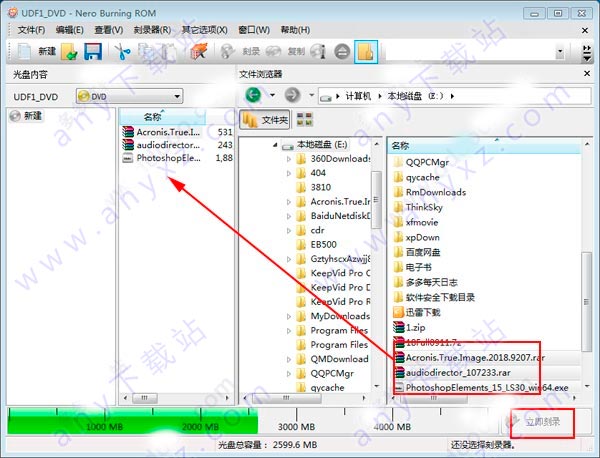Cut selection with the scissors icon
The image size is (600, 458).
point(122,52)
